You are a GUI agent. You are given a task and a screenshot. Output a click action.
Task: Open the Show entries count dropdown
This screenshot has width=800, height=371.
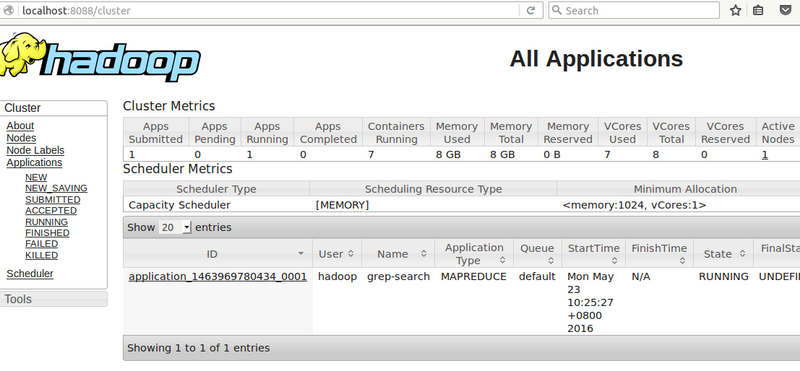[x=175, y=227]
